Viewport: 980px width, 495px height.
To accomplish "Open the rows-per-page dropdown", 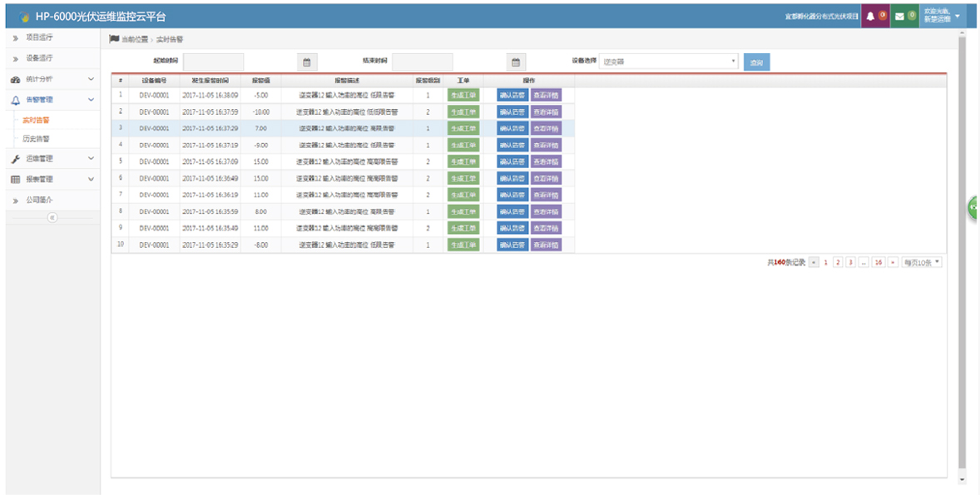I will pos(923,262).
